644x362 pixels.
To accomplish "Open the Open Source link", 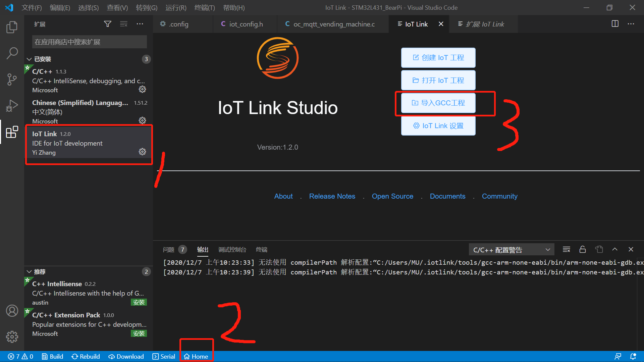I will pos(392,196).
